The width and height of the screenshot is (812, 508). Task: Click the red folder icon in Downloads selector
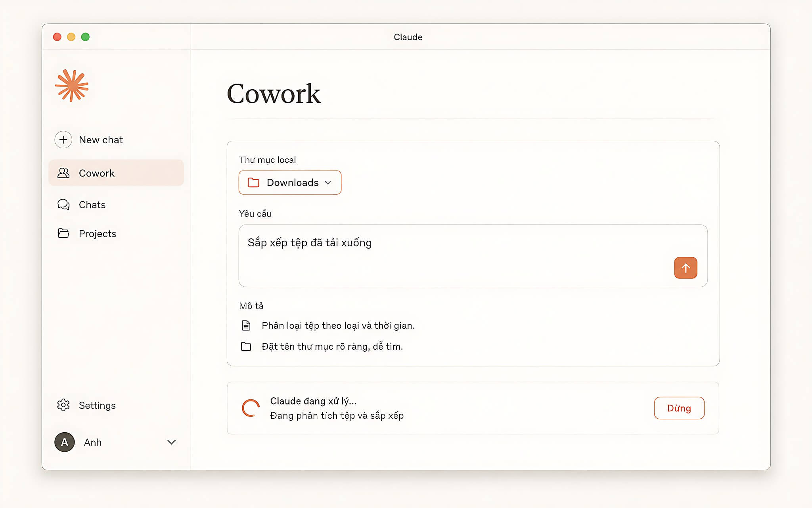click(x=253, y=182)
